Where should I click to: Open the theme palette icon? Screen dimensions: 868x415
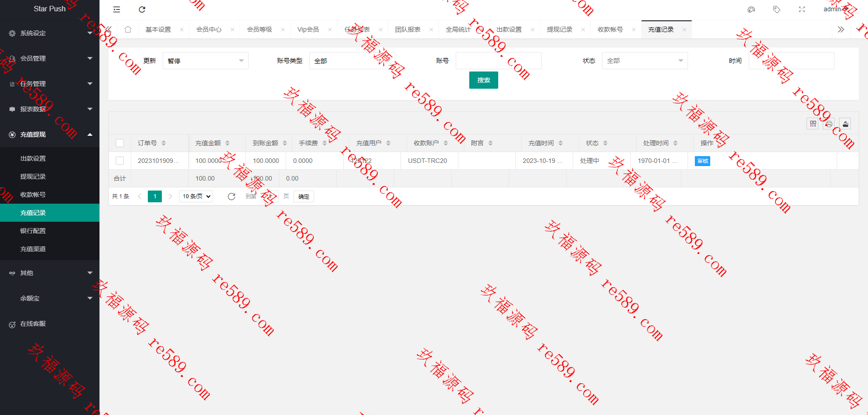[751, 10]
